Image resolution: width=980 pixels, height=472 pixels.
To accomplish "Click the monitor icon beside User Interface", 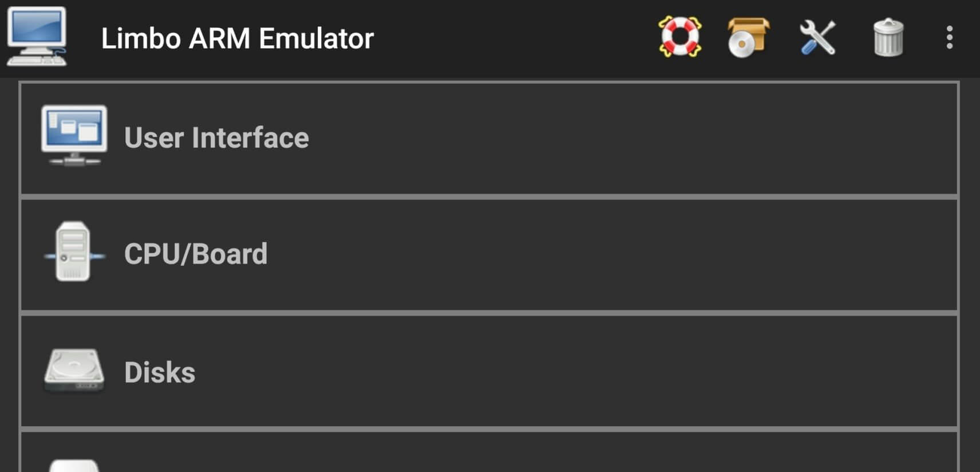I will 74,135.
